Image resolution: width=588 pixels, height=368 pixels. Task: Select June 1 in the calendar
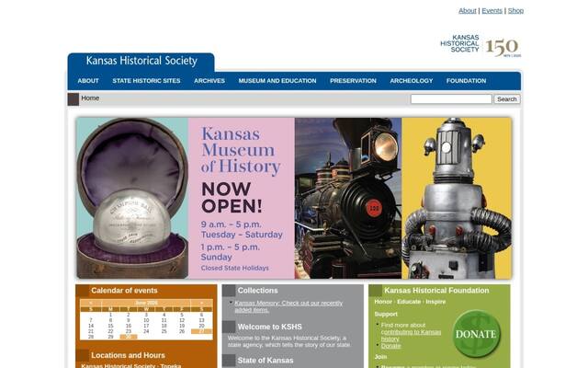tap(110, 315)
